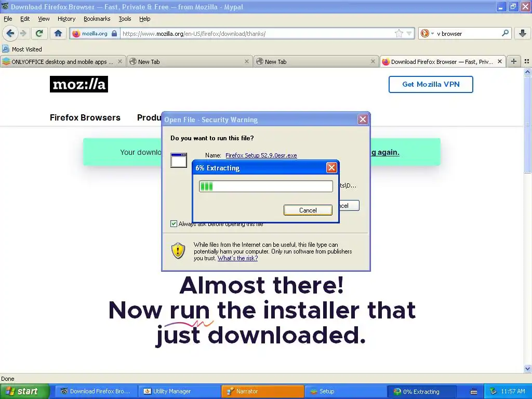The image size is (532, 399).
Task: Switch to ONLYOFFICE desktop and mobile apps tab
Action: coord(63,62)
